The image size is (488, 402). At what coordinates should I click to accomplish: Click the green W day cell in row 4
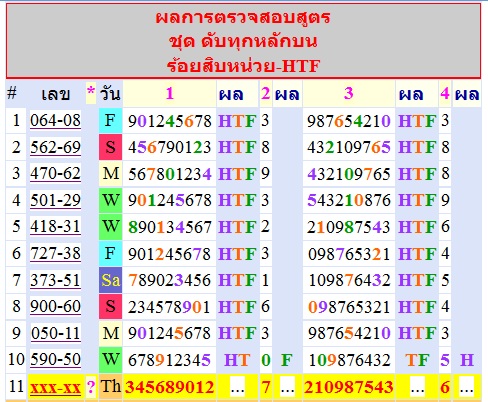[110, 200]
